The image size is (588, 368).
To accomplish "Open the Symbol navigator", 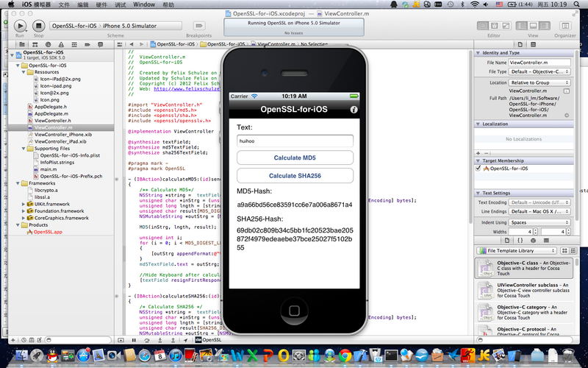I will click(x=35, y=44).
